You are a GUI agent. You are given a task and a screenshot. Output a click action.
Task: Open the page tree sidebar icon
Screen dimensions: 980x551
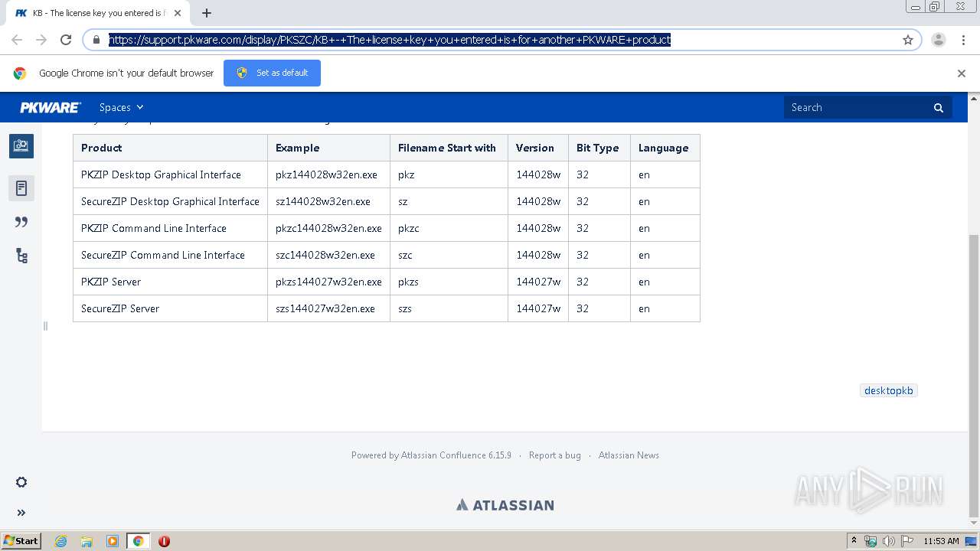[x=21, y=256]
